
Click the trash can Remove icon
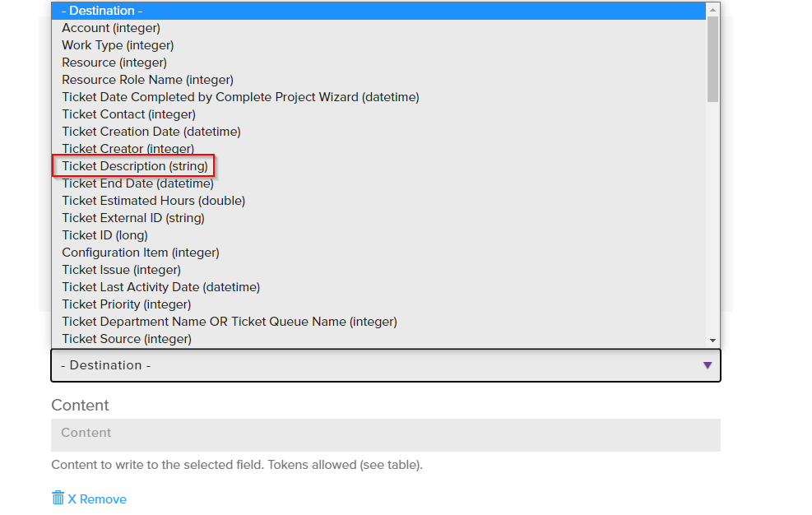[x=58, y=499]
